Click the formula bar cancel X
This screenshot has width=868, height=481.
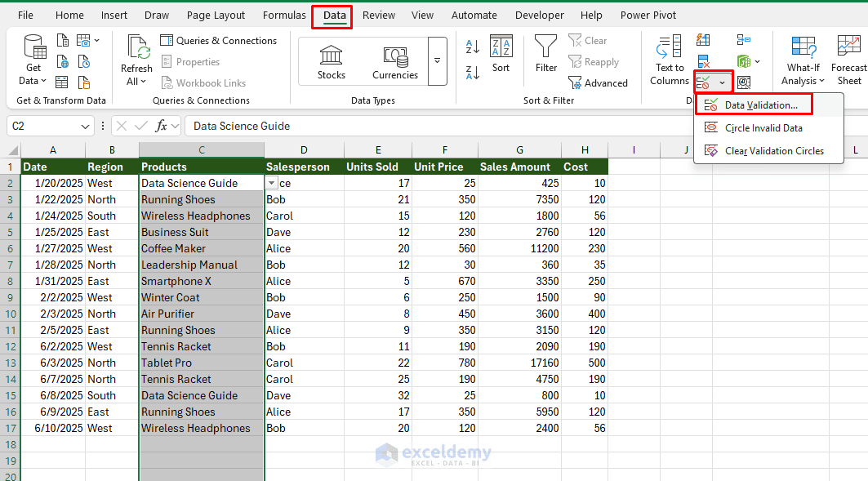tap(122, 127)
